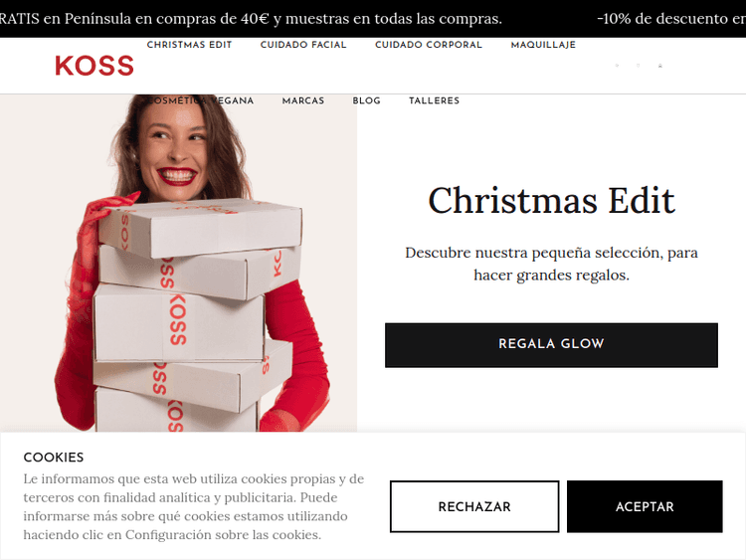Go to Cosmética Vegana section
This screenshot has height=560, width=746.
pyautogui.click(x=200, y=100)
